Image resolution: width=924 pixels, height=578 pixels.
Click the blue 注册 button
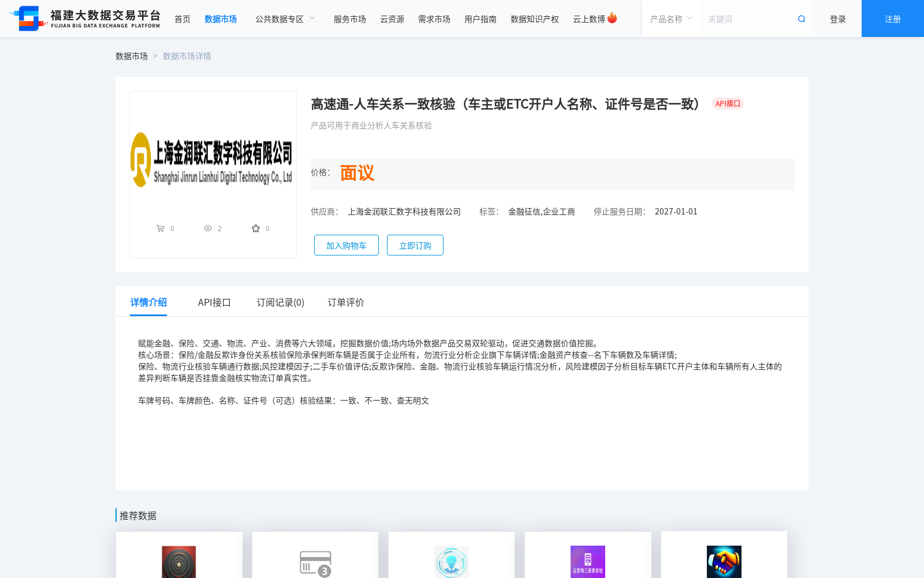point(893,18)
